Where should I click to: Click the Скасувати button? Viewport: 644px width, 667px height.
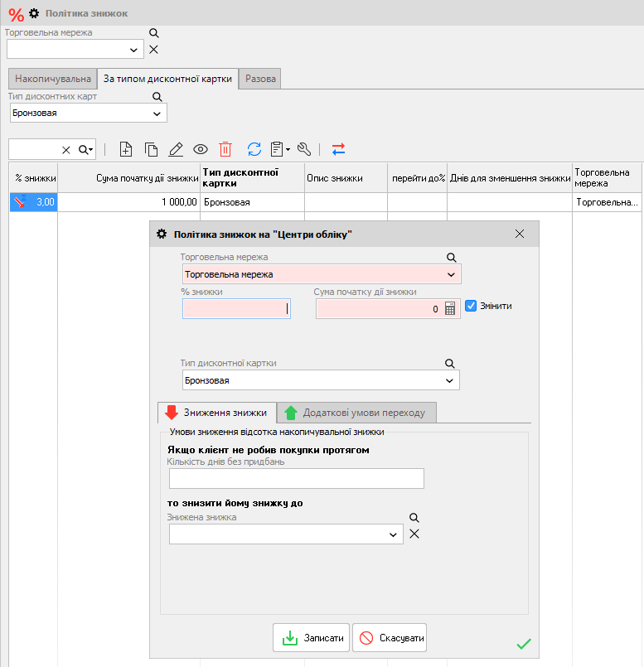coord(390,638)
